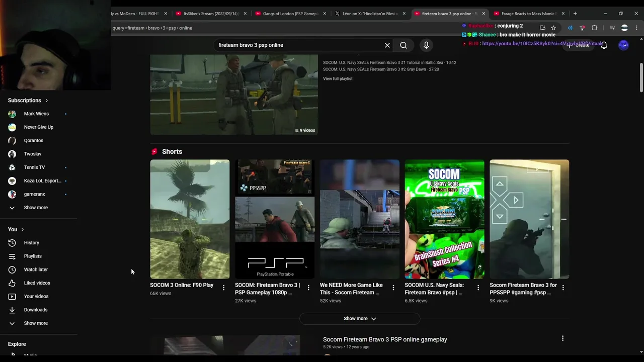Click the search magnifier button
This screenshot has height=362, width=644.
tap(404, 45)
